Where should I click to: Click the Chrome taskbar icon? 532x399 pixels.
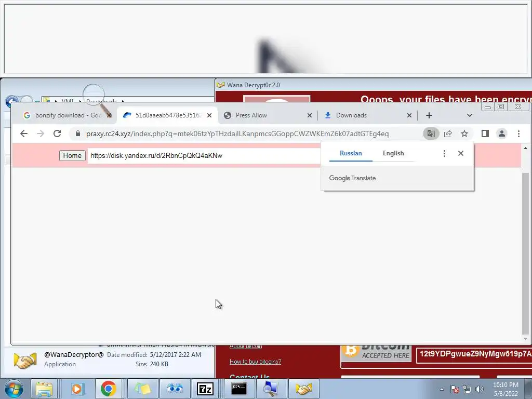pos(108,389)
